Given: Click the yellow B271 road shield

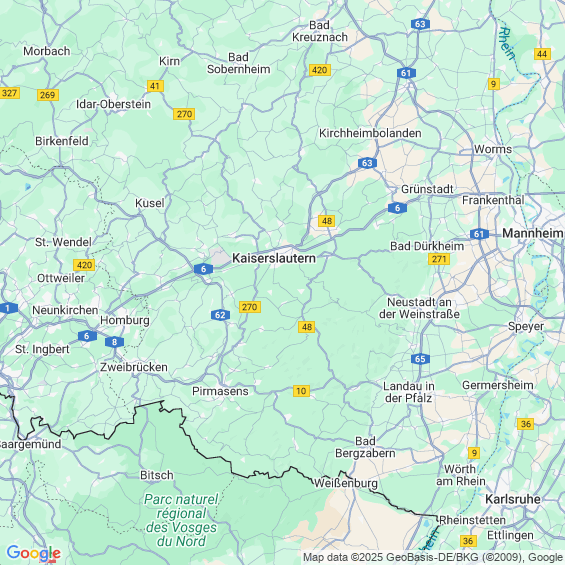Looking at the screenshot, I should coord(439,259).
